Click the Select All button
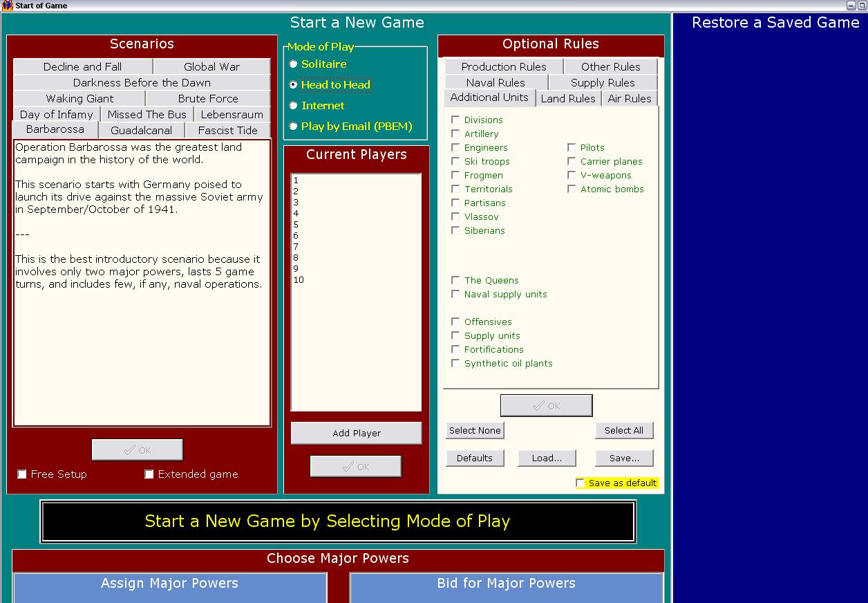Viewport: 868px width, 603px height. pyautogui.click(x=624, y=430)
